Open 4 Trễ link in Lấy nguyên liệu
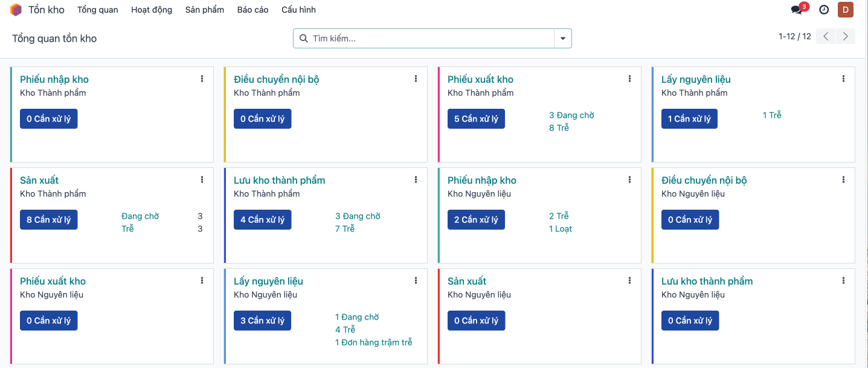Screen dimensions: 868x368 [345, 329]
